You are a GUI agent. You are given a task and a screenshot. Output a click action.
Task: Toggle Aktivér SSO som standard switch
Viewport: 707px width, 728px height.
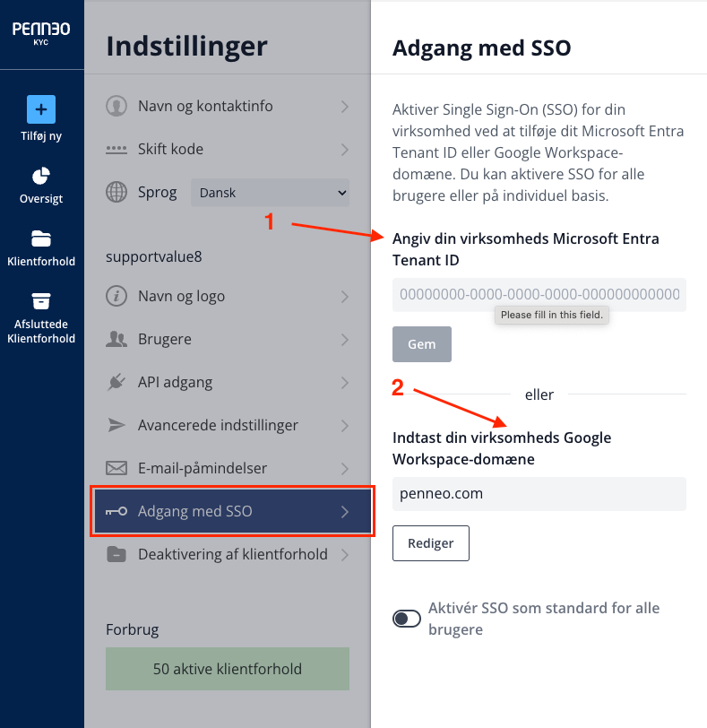click(407, 619)
